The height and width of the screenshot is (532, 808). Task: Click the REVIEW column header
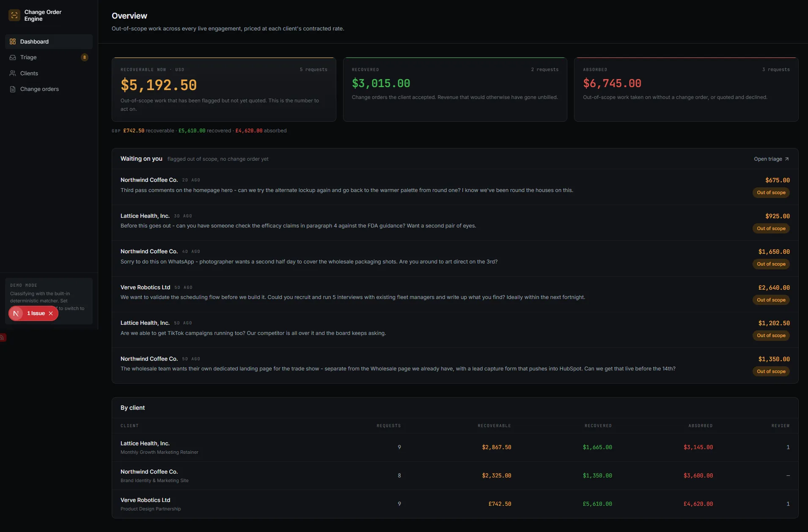click(x=781, y=426)
